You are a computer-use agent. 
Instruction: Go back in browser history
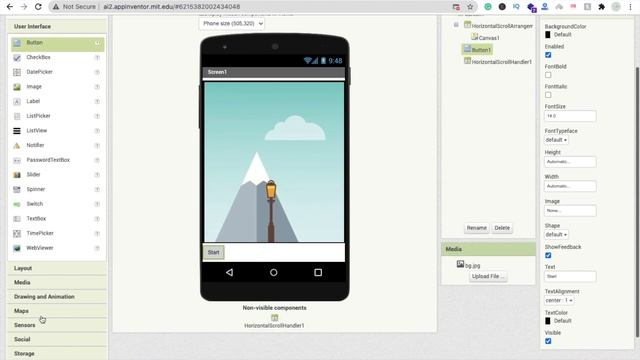(x=10, y=7)
